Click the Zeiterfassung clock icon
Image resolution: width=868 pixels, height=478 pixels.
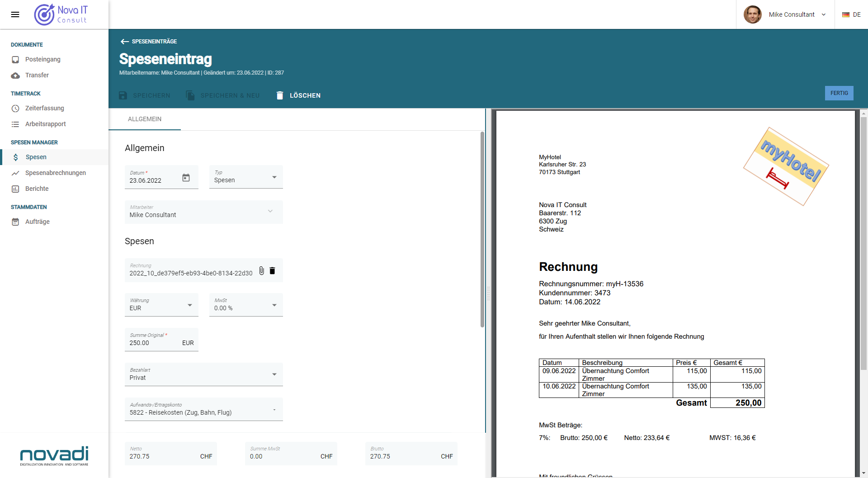[15, 109]
